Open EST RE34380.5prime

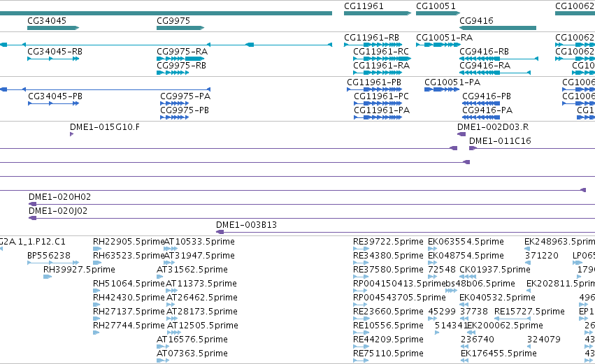pos(388,256)
